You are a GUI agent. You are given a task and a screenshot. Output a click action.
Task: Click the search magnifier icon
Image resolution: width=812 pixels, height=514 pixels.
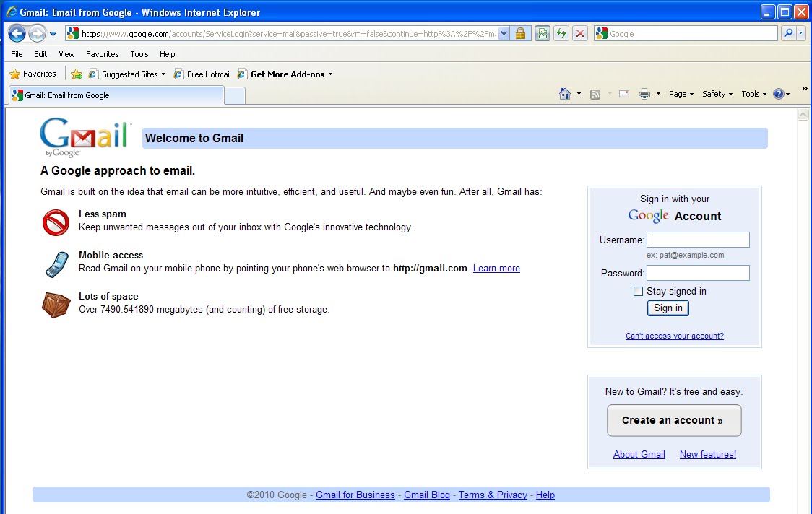point(788,34)
